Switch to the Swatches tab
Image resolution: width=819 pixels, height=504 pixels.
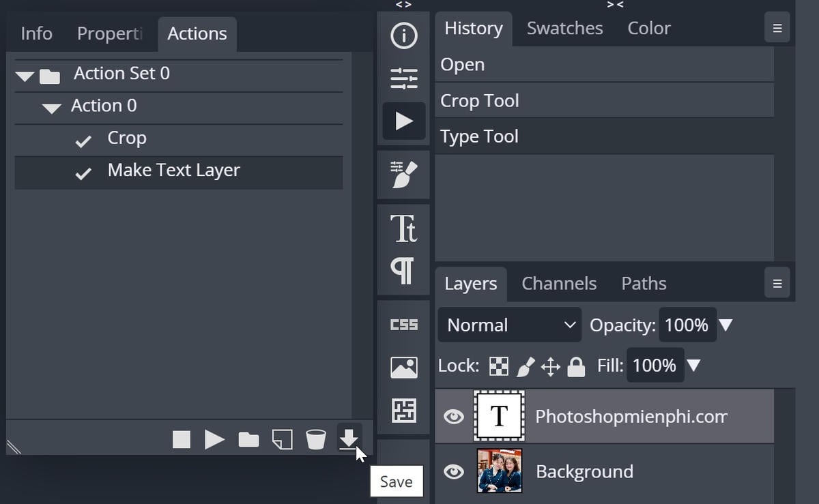pyautogui.click(x=565, y=29)
